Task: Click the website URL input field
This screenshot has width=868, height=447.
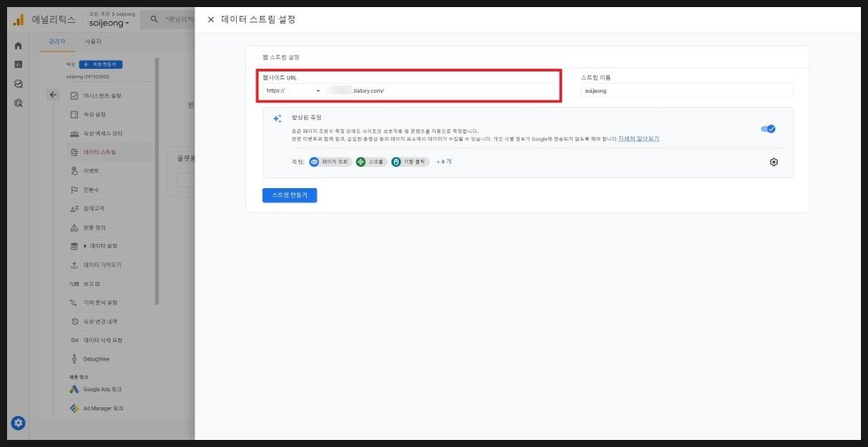Action: tap(442, 90)
